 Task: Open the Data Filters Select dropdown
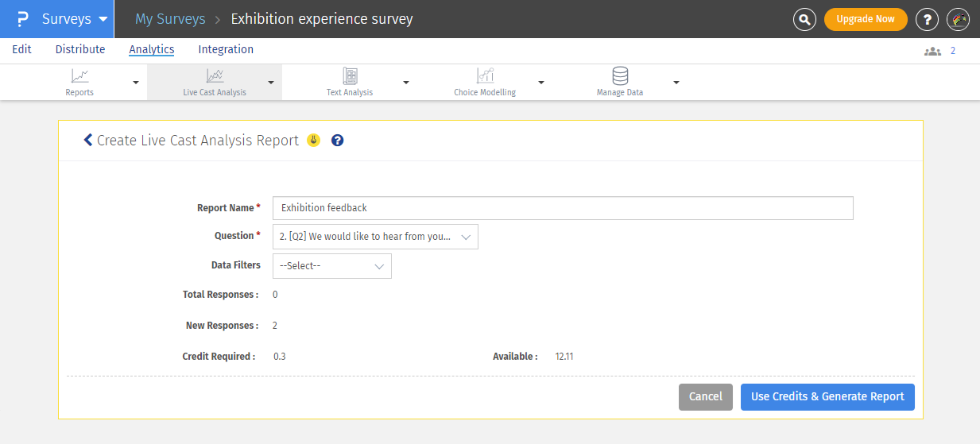pyautogui.click(x=332, y=266)
